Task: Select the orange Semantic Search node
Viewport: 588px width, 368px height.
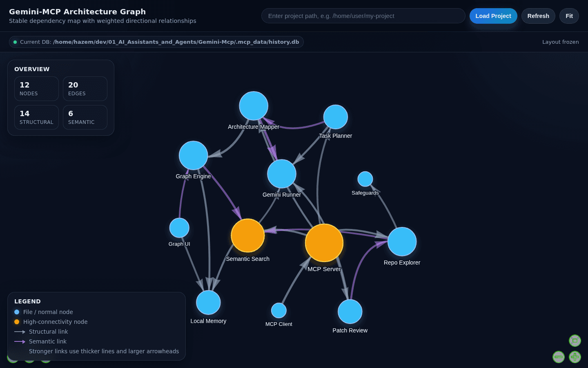Action: (x=248, y=236)
